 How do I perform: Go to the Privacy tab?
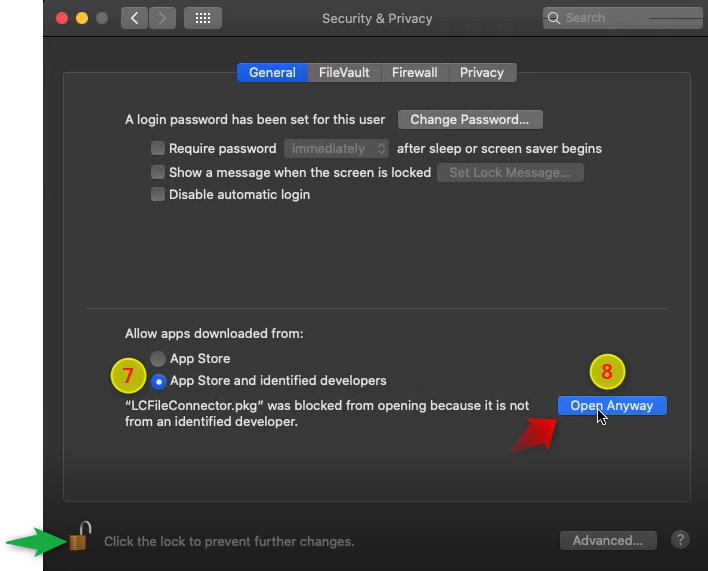pos(482,73)
